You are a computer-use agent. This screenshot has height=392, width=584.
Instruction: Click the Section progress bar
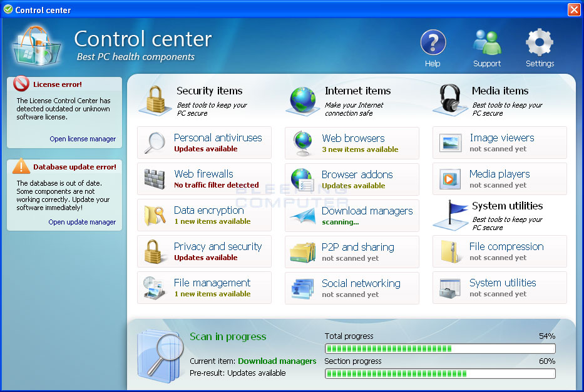click(440, 373)
